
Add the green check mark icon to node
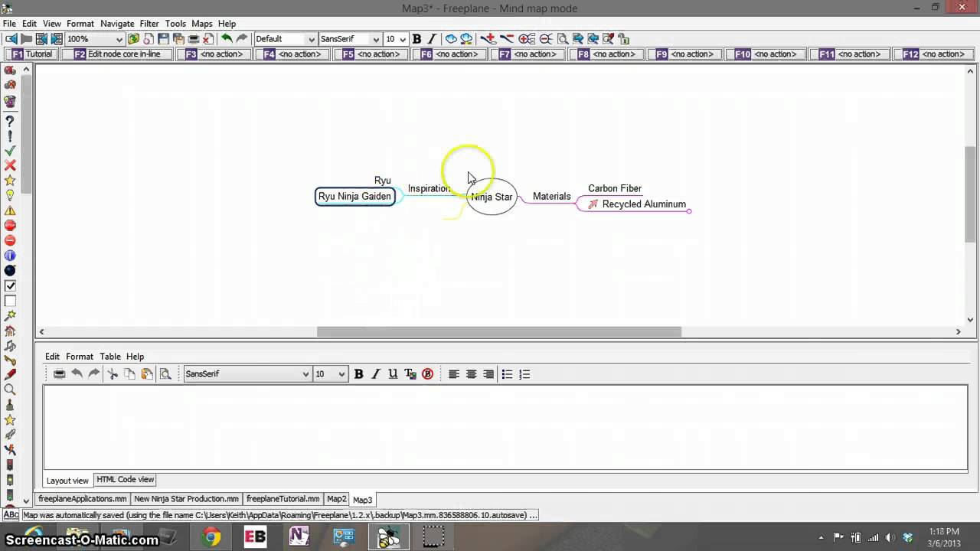point(10,151)
